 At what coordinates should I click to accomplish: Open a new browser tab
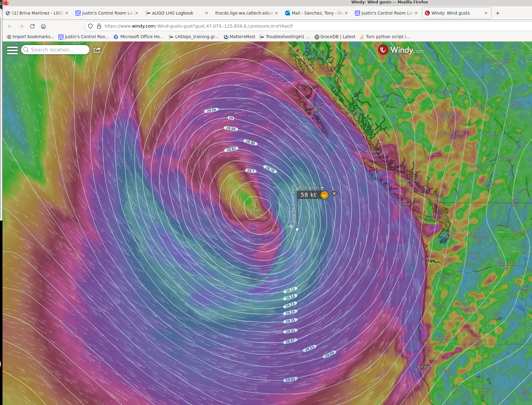click(498, 13)
